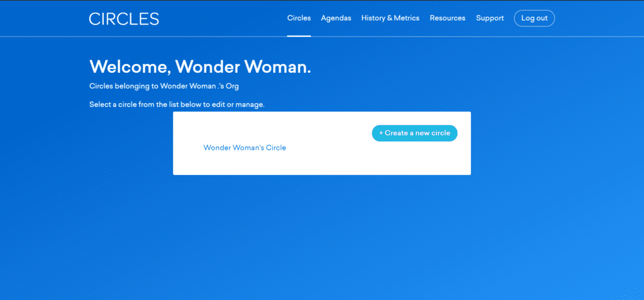Open History & Metrics

pos(390,18)
